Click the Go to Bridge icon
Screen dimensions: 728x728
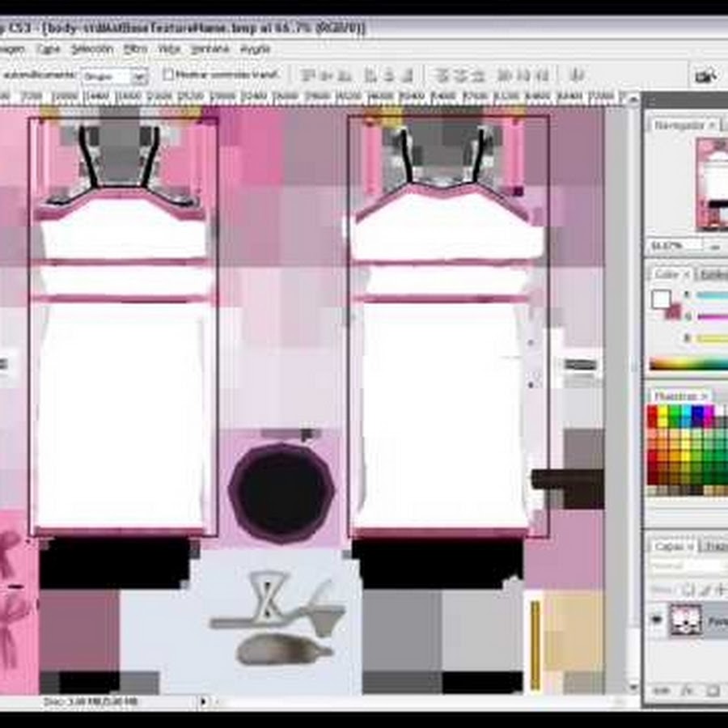(705, 76)
